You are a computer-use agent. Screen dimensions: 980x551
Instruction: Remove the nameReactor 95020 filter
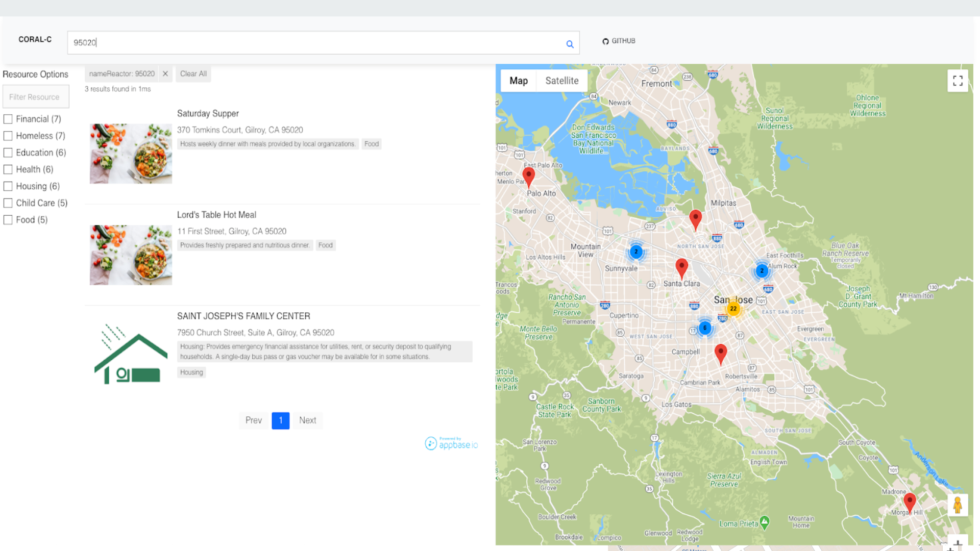[x=165, y=73]
